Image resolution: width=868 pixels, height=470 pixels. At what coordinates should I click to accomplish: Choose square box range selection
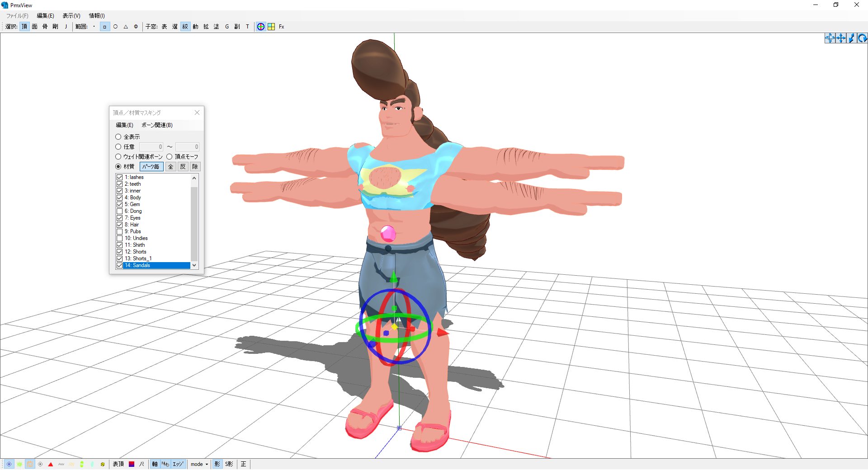tap(105, 27)
